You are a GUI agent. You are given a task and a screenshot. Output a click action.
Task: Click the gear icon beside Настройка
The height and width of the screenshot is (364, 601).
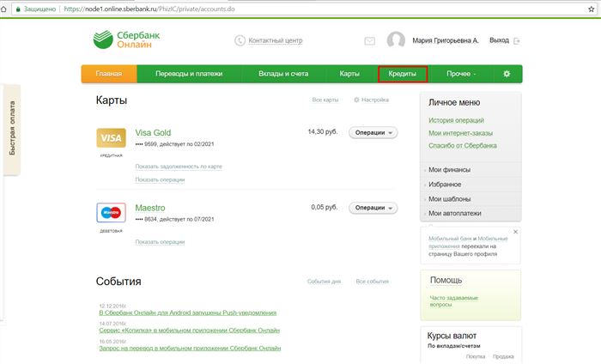356,100
